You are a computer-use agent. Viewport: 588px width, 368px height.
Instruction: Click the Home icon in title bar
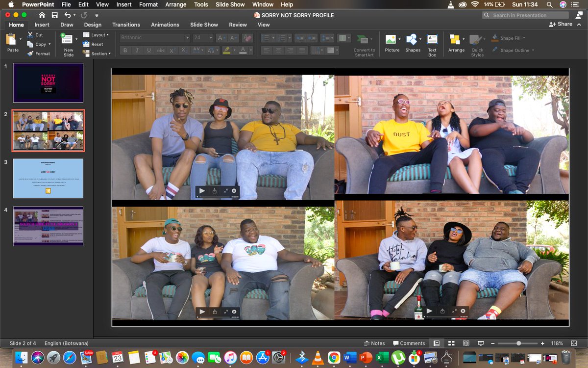pyautogui.click(x=42, y=15)
